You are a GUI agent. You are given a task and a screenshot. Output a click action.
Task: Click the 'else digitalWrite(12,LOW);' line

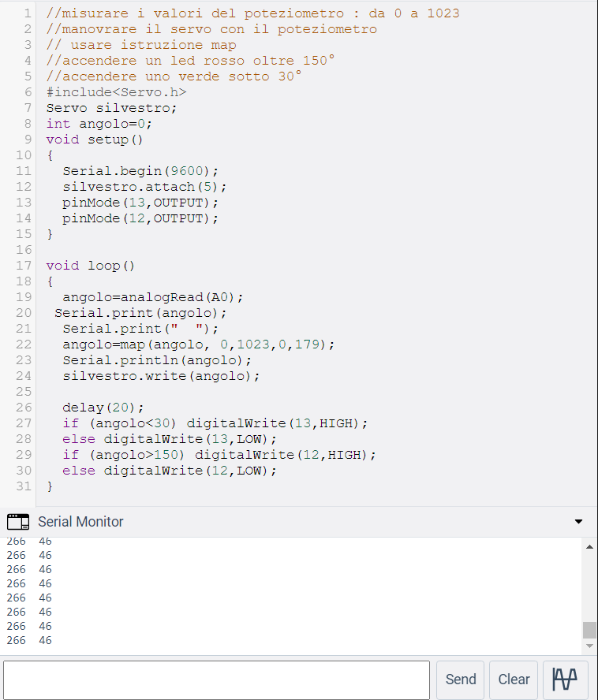170,471
